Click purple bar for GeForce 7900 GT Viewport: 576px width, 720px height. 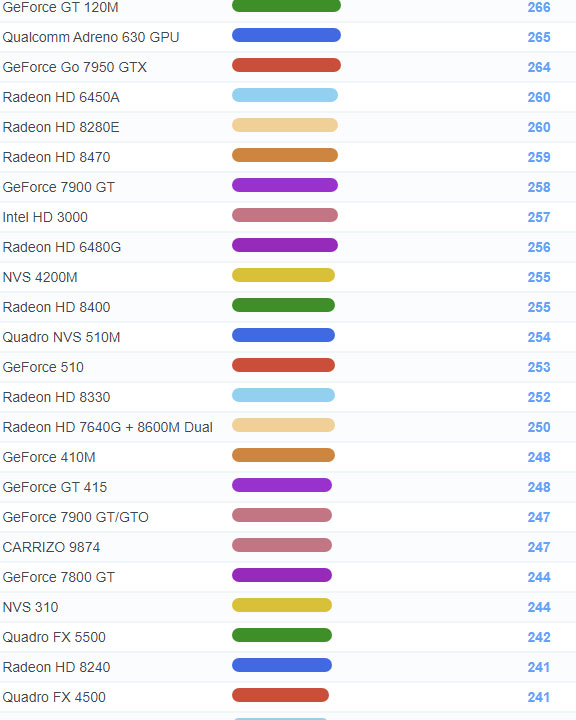coord(285,185)
